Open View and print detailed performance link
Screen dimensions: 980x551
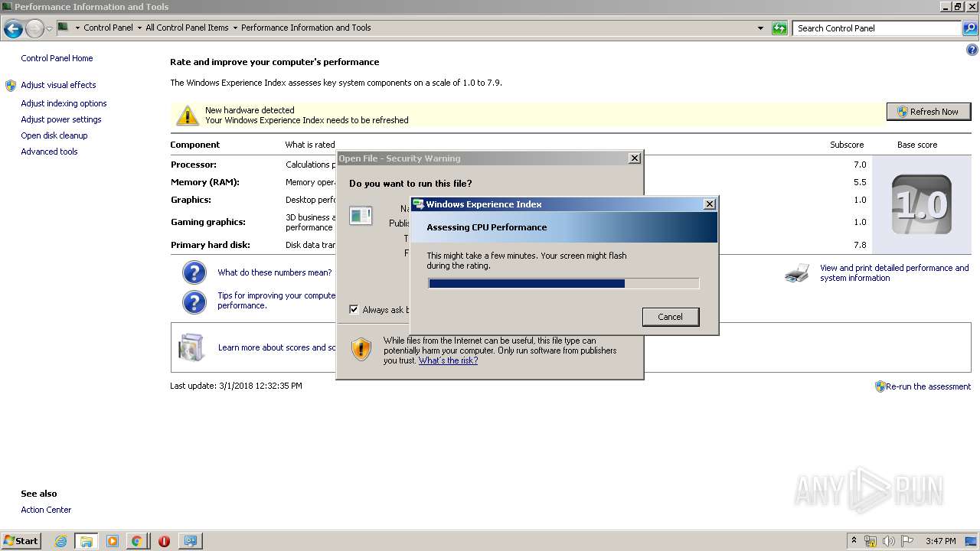pyautogui.click(x=894, y=273)
